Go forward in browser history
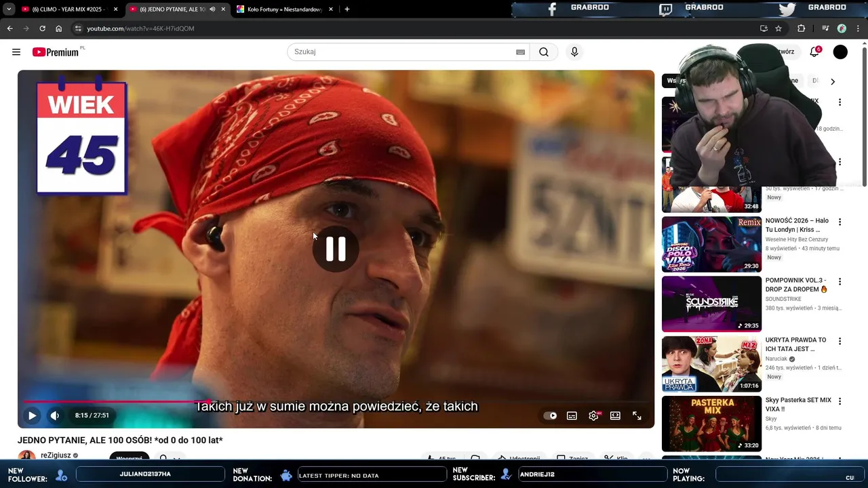This screenshot has width=868, height=488. click(26, 28)
